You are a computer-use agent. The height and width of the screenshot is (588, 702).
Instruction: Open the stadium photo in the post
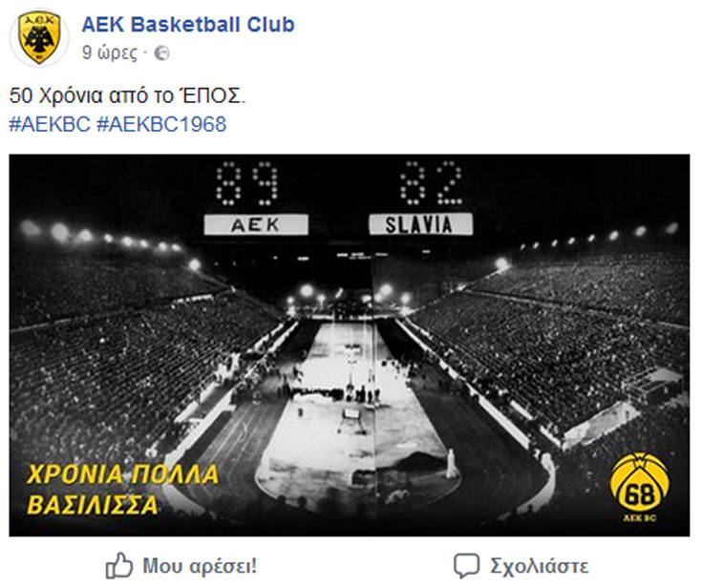click(x=350, y=345)
